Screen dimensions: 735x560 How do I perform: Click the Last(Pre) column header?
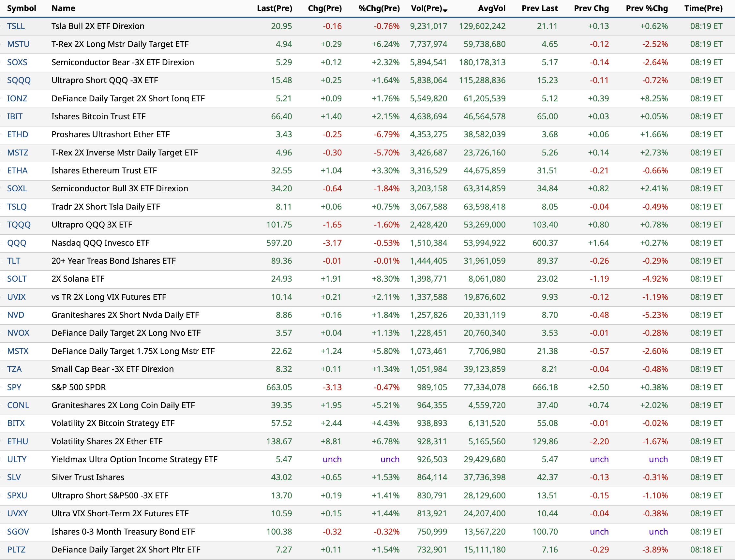[274, 8]
